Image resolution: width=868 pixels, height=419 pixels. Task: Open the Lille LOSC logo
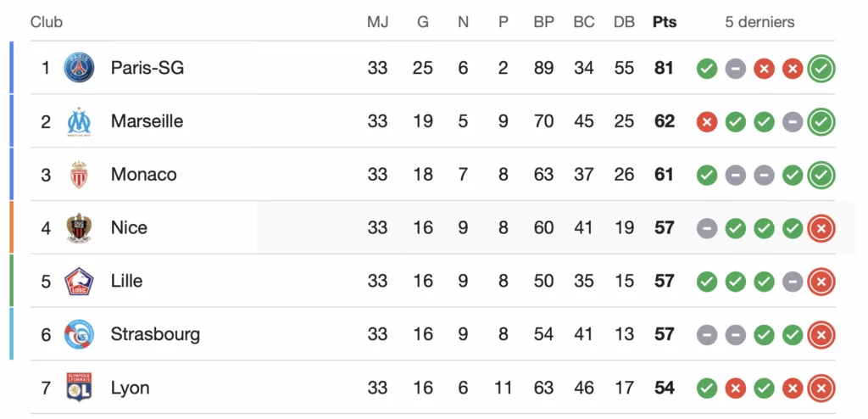click(79, 281)
